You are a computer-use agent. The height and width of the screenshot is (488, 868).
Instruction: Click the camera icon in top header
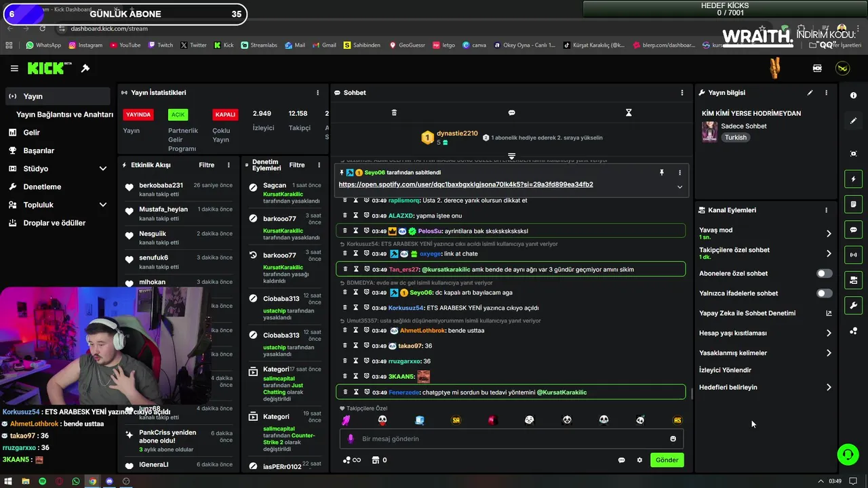pos(817,68)
